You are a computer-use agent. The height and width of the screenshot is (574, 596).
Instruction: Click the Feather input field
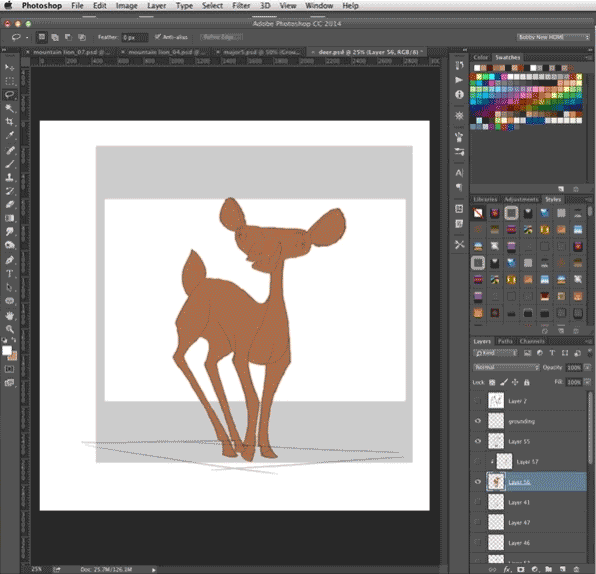click(135, 37)
